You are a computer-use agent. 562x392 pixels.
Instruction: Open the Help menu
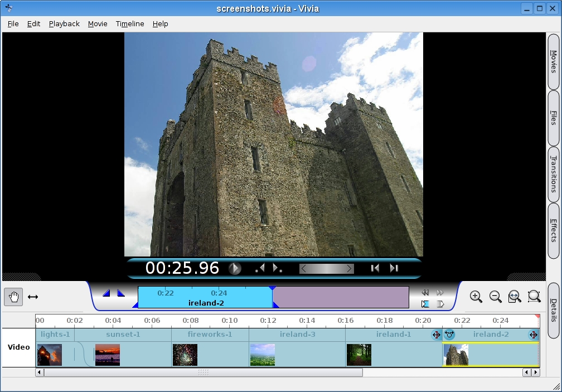click(x=160, y=23)
